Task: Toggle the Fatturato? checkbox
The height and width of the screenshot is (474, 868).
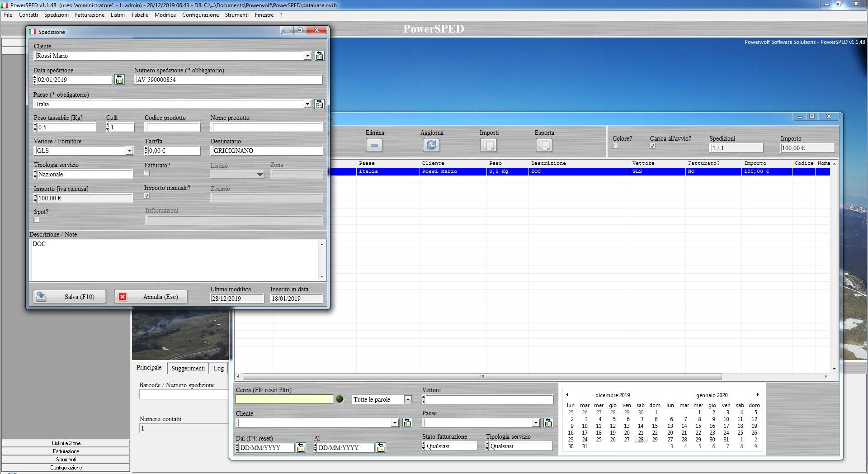Action: point(147,174)
